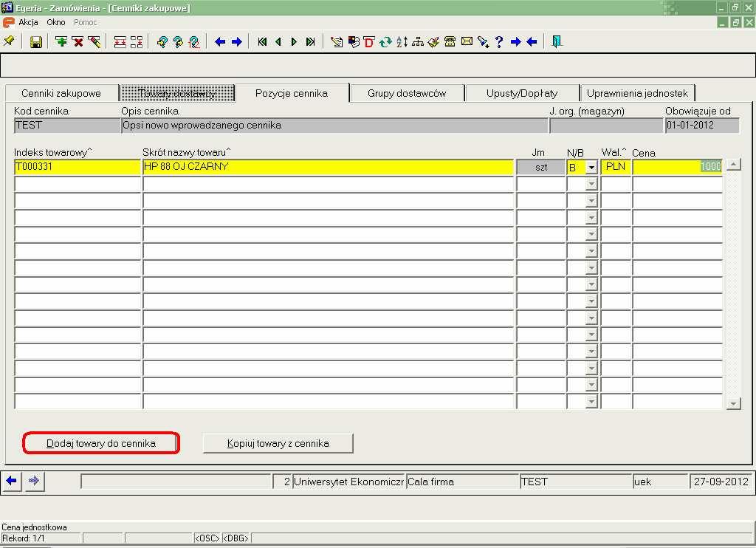Click the yellow pushpin toolbar icon
The width and height of the screenshot is (756, 548).
pos(9,42)
